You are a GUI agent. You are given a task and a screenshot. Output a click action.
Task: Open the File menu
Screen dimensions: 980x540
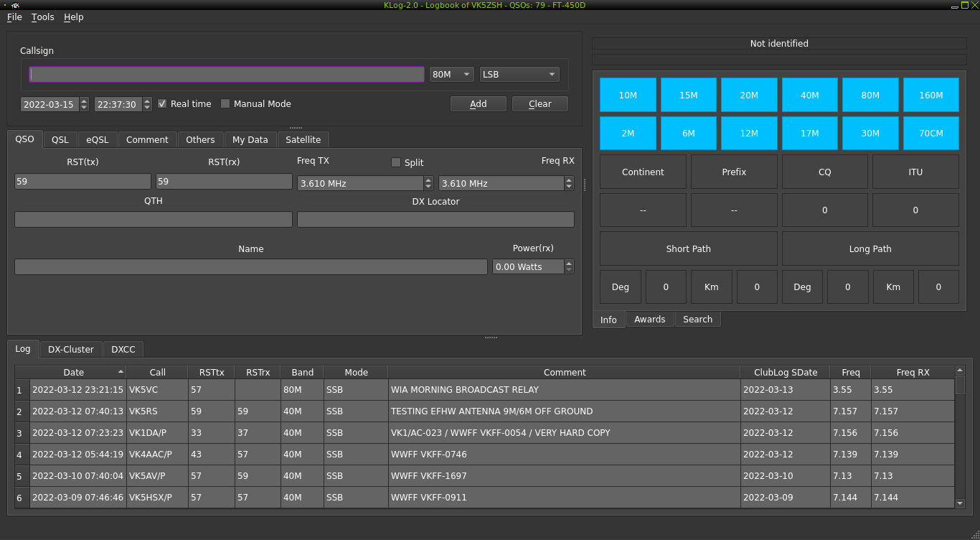(x=14, y=17)
